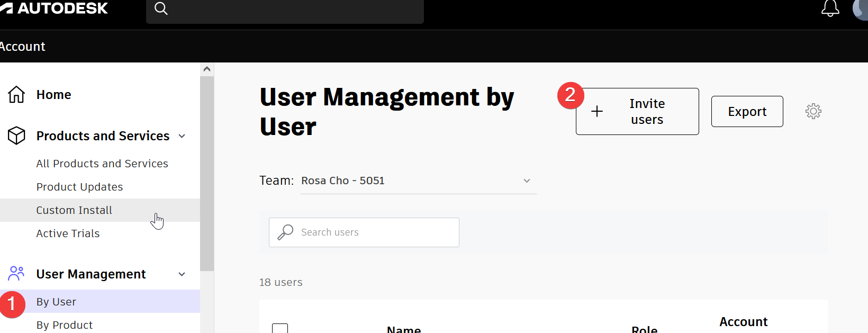Viewport: 868px width, 333px height.
Task: Click the sidebar scroll up arrow
Action: [207, 69]
